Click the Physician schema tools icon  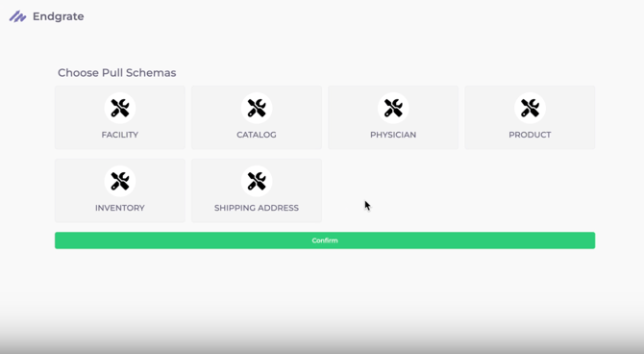point(393,108)
